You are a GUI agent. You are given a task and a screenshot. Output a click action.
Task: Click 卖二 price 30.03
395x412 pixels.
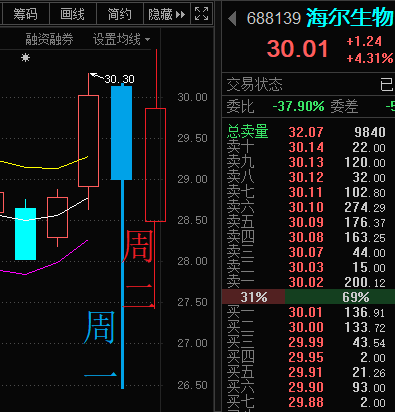(306, 267)
